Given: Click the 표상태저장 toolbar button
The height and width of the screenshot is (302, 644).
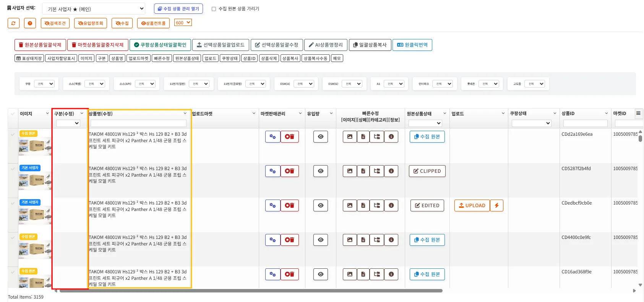Looking at the screenshot, I should tap(29, 58).
